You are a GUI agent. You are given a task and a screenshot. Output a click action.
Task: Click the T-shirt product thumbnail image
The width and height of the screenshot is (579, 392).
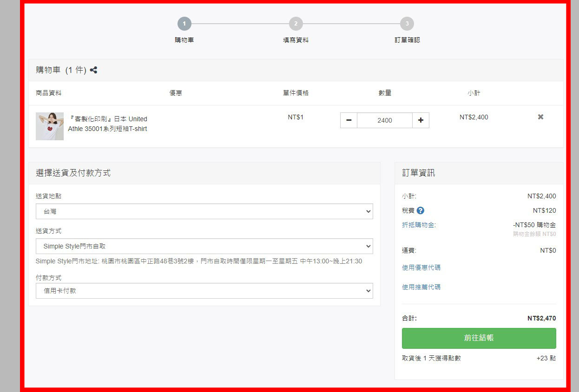pyautogui.click(x=50, y=126)
